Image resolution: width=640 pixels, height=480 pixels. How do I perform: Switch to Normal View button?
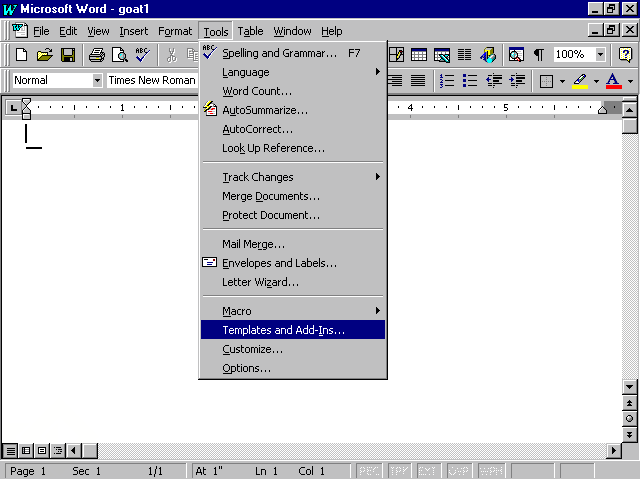point(11,451)
